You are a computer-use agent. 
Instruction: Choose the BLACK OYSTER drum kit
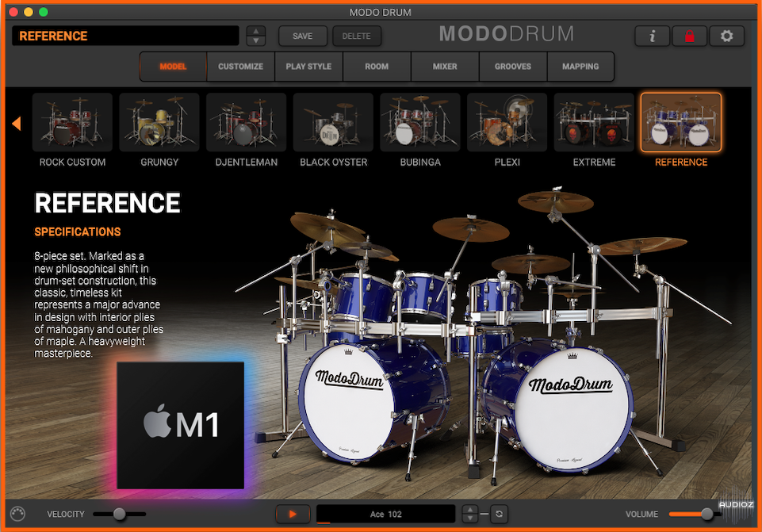pos(333,122)
